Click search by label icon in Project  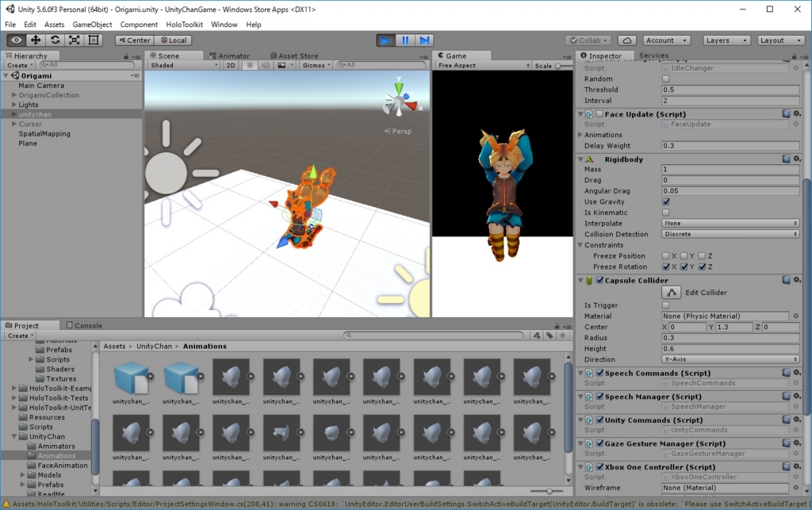[550, 336]
